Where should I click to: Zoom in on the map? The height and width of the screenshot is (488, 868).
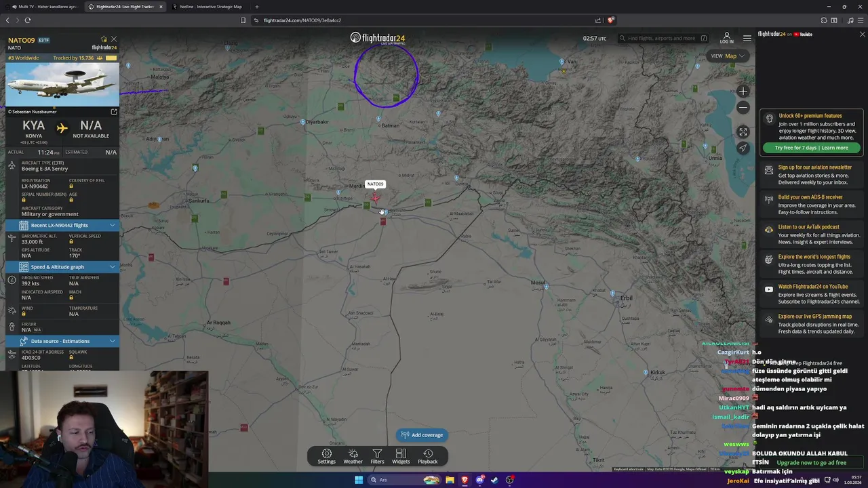coord(743,91)
